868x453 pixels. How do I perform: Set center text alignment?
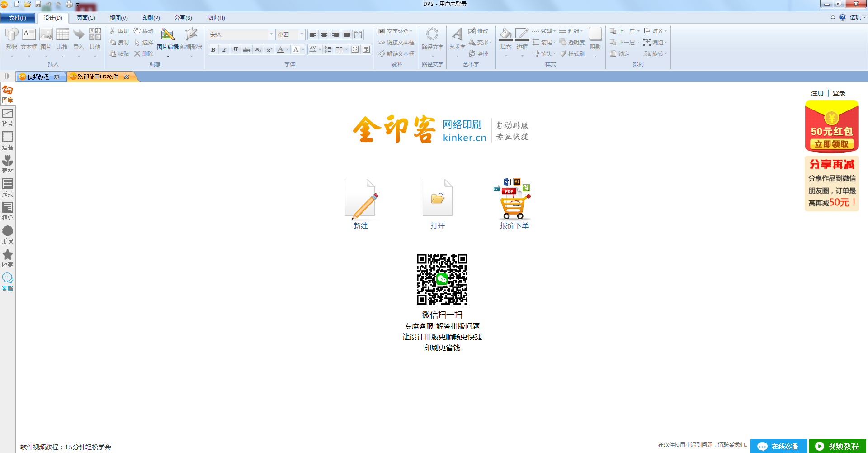[324, 34]
